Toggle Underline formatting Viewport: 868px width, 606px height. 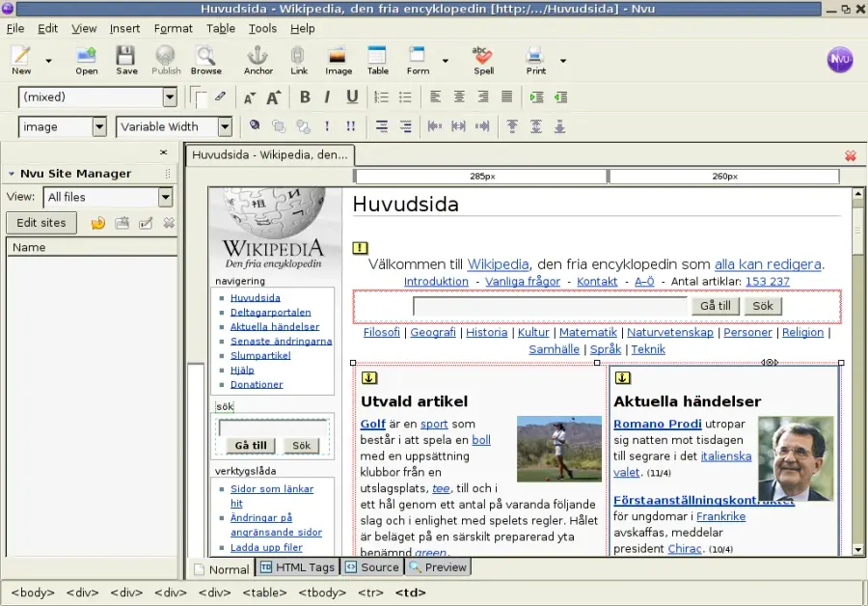352,97
